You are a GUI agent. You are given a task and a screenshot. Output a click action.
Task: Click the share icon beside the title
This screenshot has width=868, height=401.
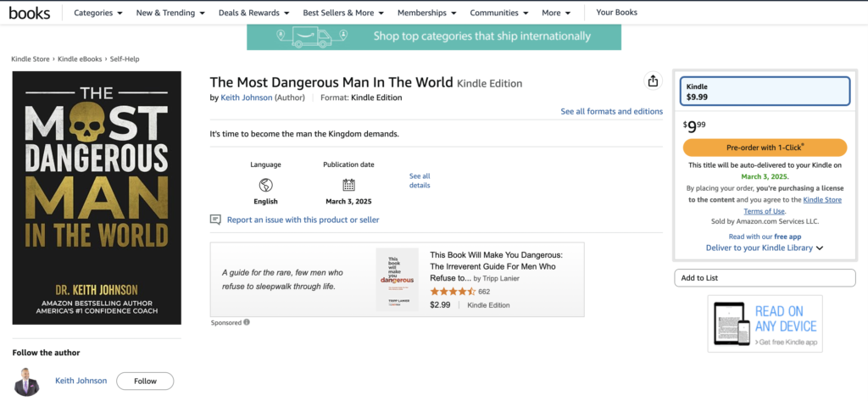(x=654, y=81)
